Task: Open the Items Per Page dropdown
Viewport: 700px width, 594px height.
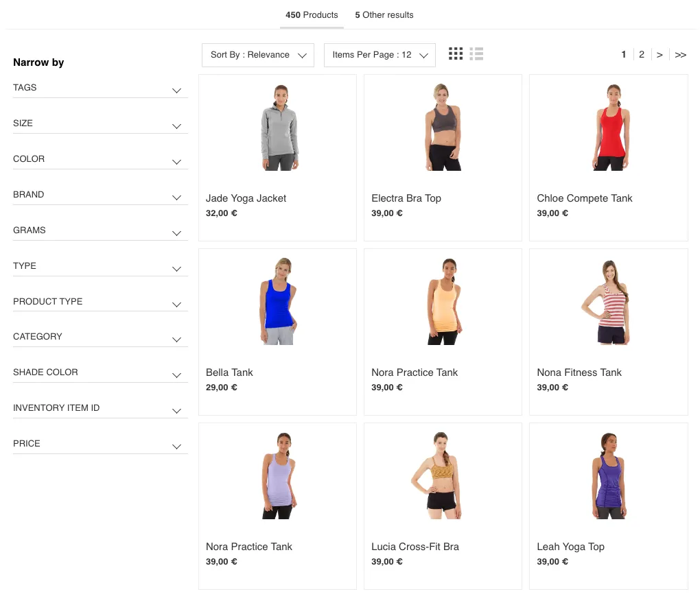Action: [380, 55]
